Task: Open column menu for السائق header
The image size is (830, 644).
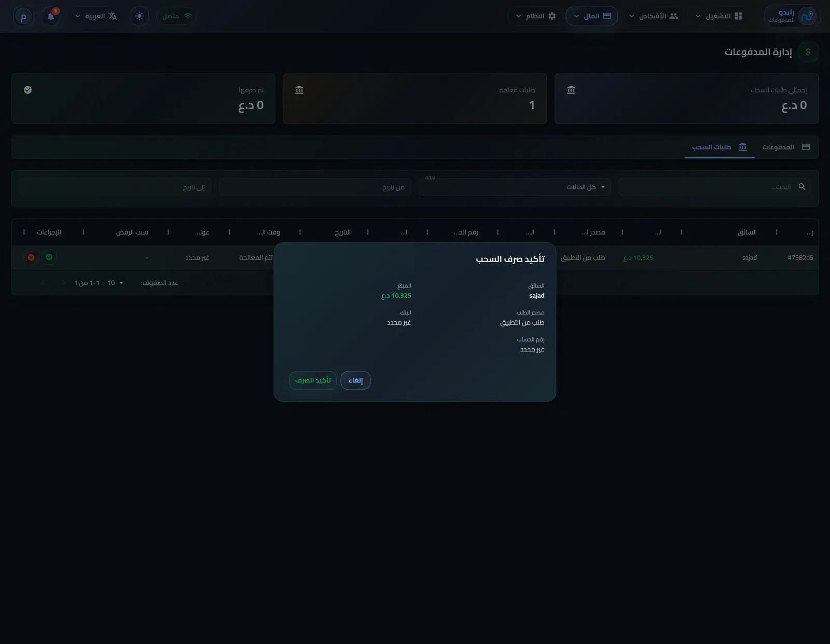Action: (x=681, y=232)
